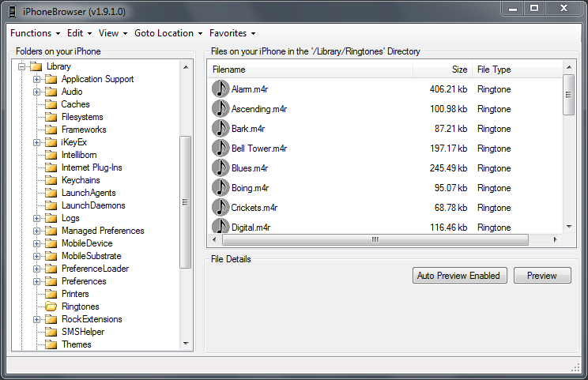Viewport: 588px width, 380px height.
Task: Click the Intellibom folder icon
Action: click(51, 155)
